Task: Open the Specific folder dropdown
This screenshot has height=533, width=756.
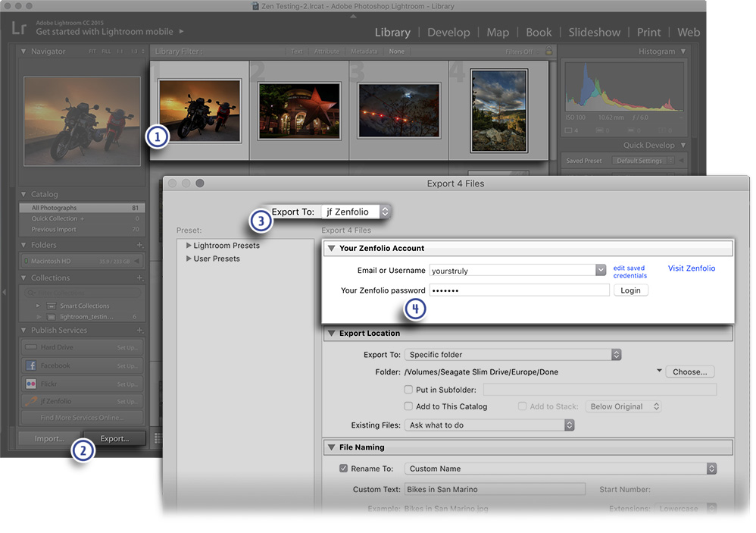Action: pos(513,355)
